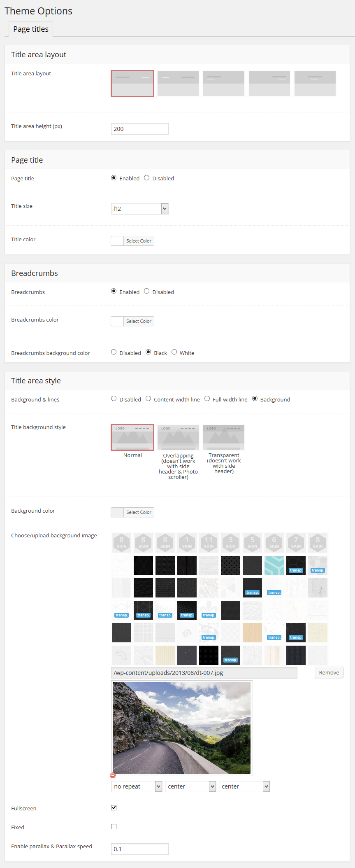Screen dimensions: 355x868
Task: Open the Title size h2 dropdown
Action: [x=139, y=209]
